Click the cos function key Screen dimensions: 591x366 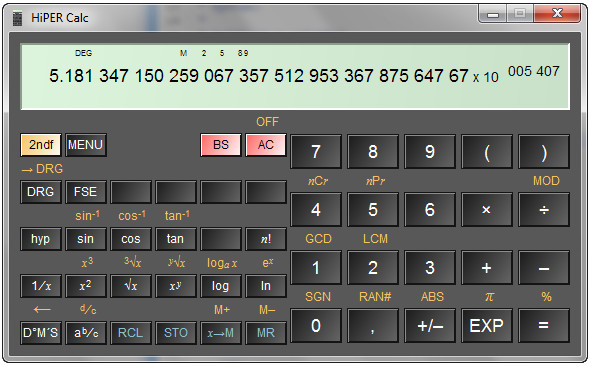pos(131,239)
